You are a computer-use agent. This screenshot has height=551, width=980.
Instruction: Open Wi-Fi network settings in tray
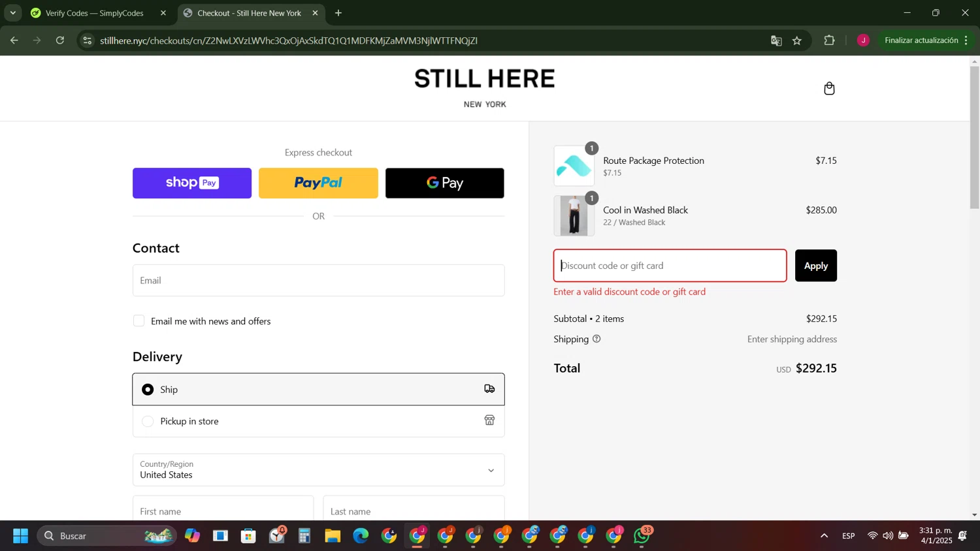point(872,536)
